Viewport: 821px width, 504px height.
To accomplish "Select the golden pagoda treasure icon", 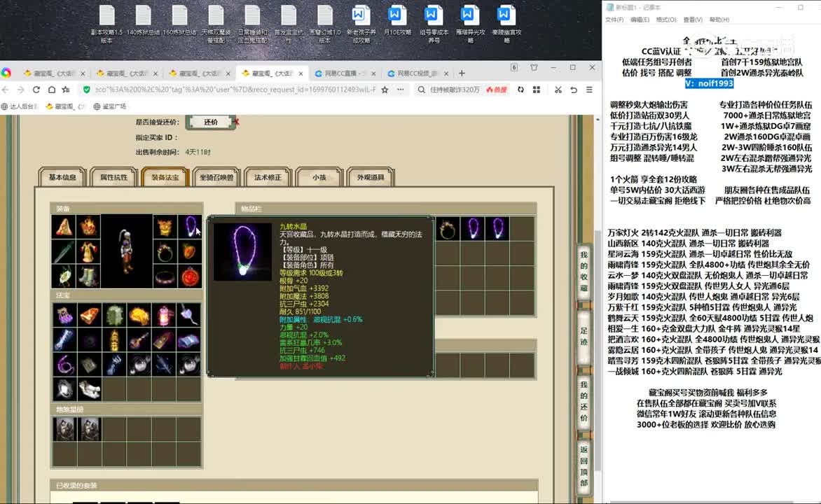I will pyautogui.click(x=114, y=339).
